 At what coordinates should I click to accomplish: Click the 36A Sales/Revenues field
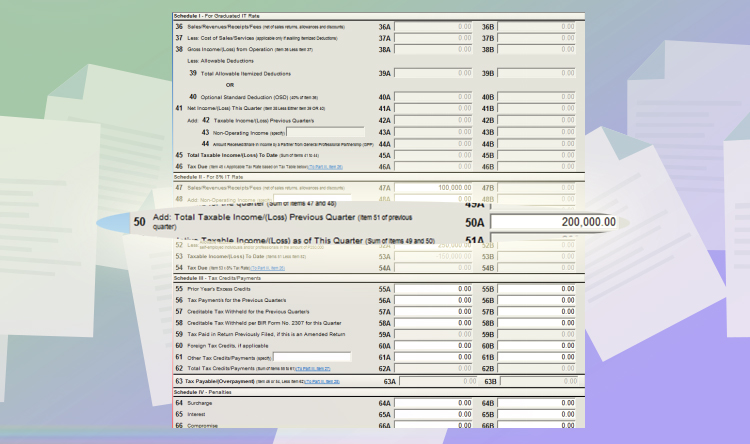pos(433,27)
